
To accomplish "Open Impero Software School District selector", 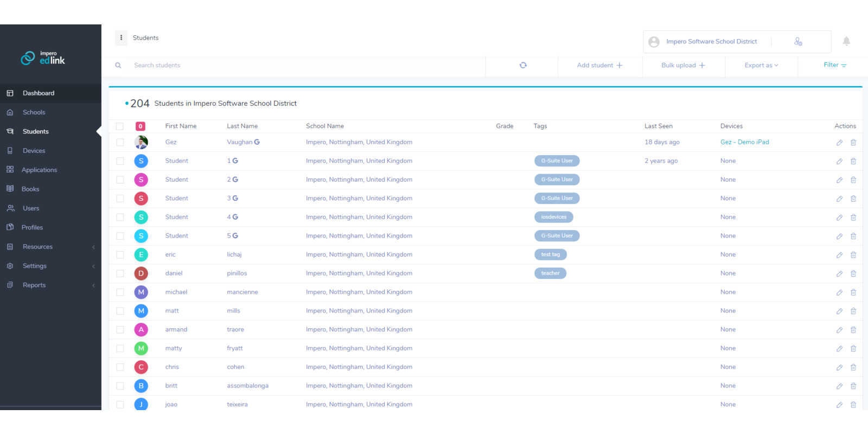I will [711, 42].
